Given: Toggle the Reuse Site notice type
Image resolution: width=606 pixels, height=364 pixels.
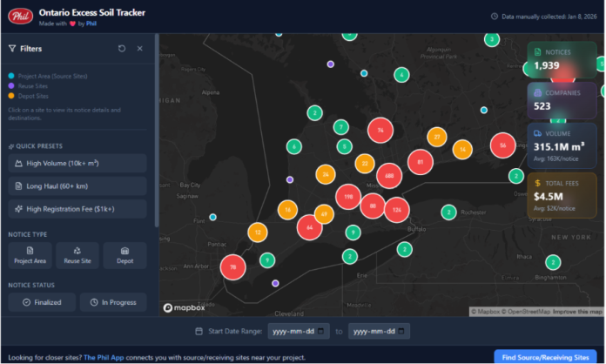Looking at the screenshot, I should point(77,255).
